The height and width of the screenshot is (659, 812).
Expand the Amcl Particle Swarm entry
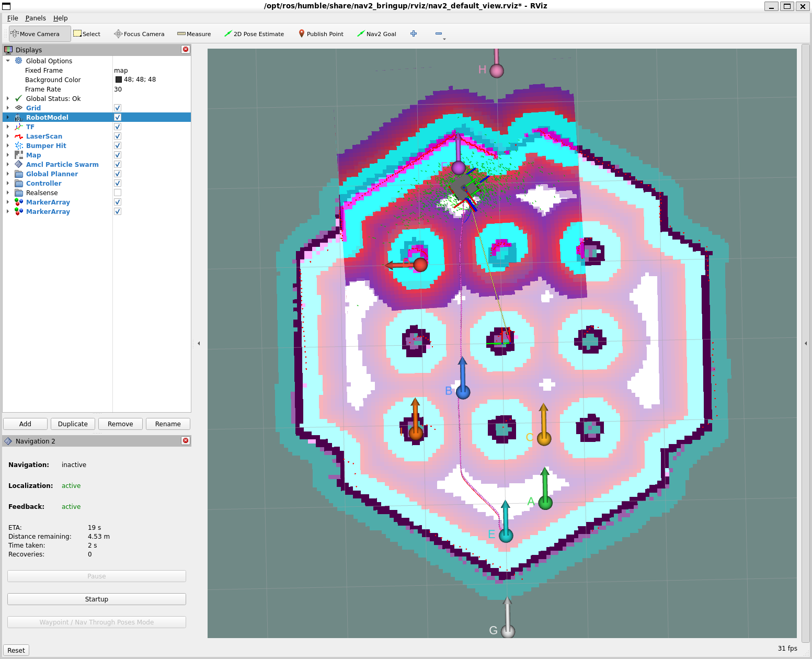click(8, 164)
